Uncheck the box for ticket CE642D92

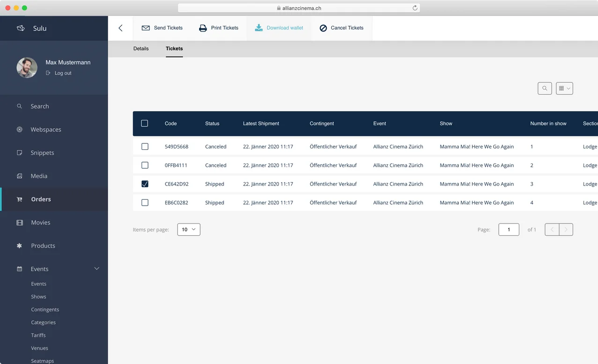(x=145, y=184)
